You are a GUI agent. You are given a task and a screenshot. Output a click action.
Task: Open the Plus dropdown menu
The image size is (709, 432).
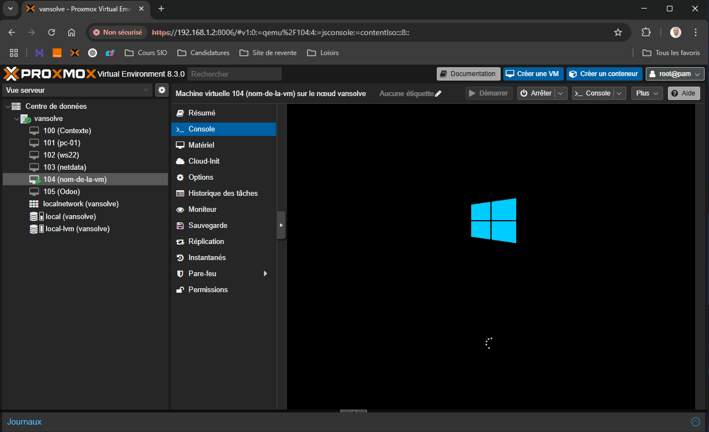click(x=647, y=93)
